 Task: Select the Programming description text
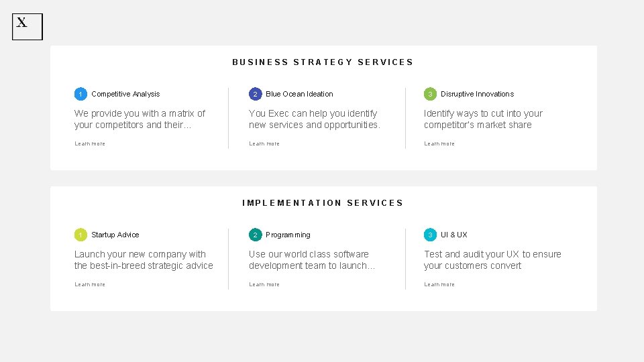[312, 260]
